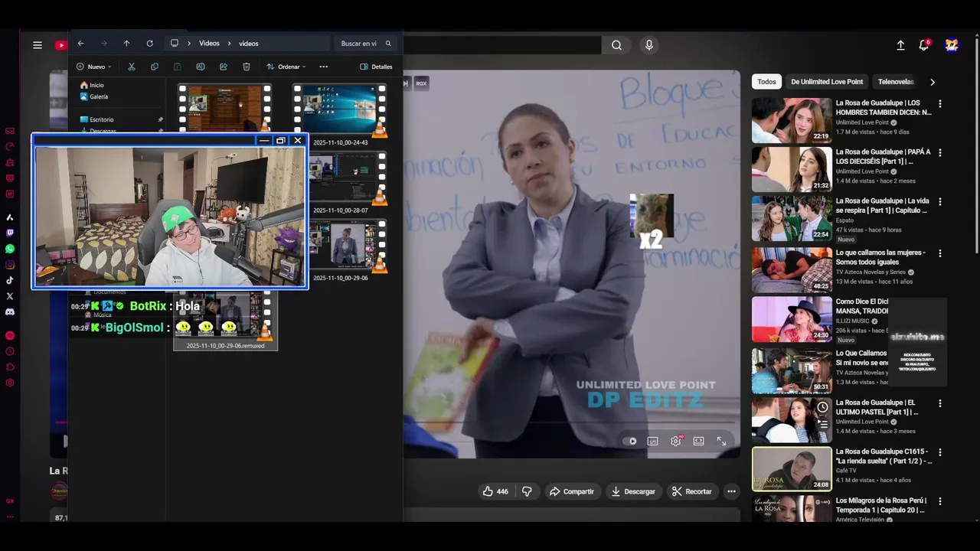Go back in File Explorer navigation
The image size is (980, 551).
tap(81, 44)
